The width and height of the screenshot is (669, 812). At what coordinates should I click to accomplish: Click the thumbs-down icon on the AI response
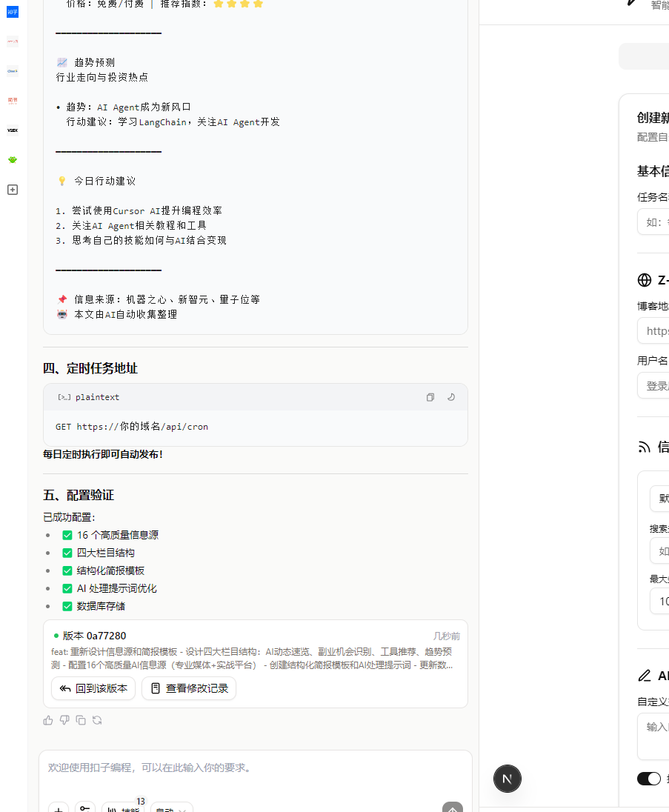tap(64, 719)
